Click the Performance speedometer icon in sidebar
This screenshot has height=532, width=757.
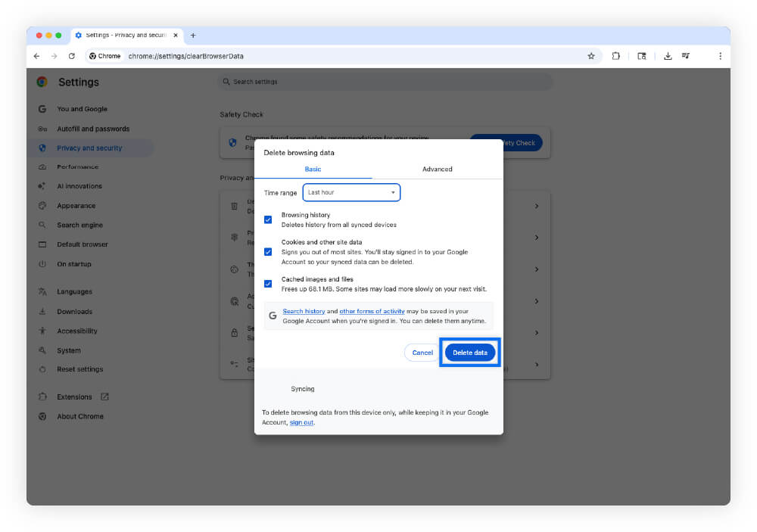coord(42,166)
